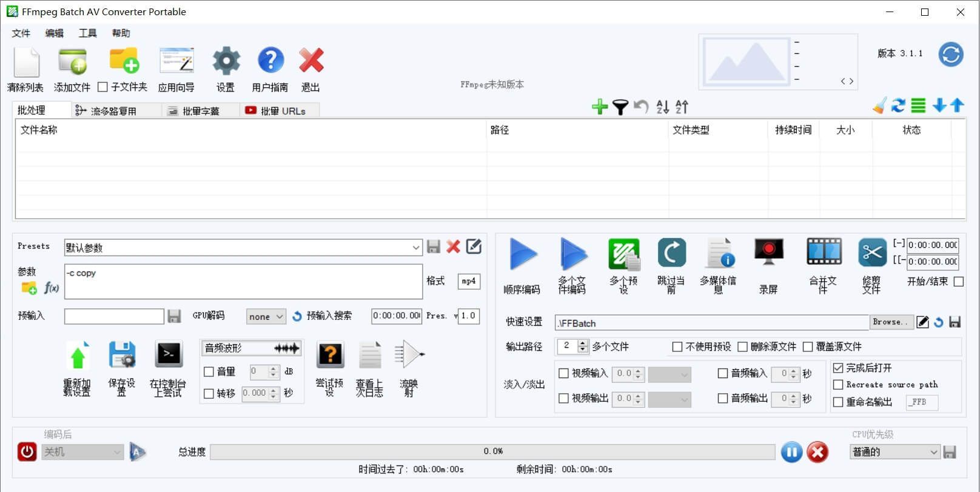Image resolution: width=980 pixels, height=492 pixels.
Task: Start 顺序编码 sequential encoding
Action: tap(522, 254)
